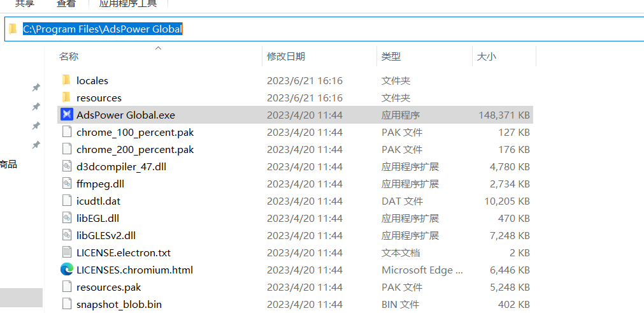The width and height of the screenshot is (644, 313).
Task: Sort by the 修改日期 column header
Action: 286,57
